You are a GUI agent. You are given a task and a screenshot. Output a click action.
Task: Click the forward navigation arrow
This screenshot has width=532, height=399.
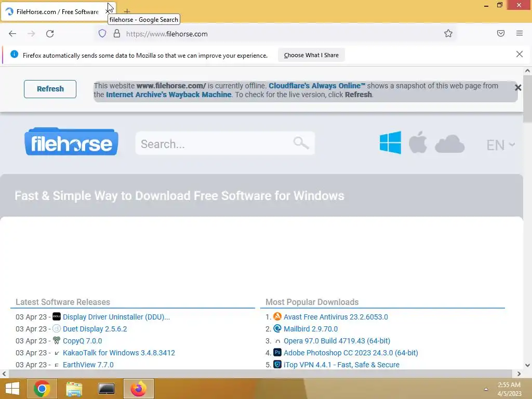click(x=31, y=34)
